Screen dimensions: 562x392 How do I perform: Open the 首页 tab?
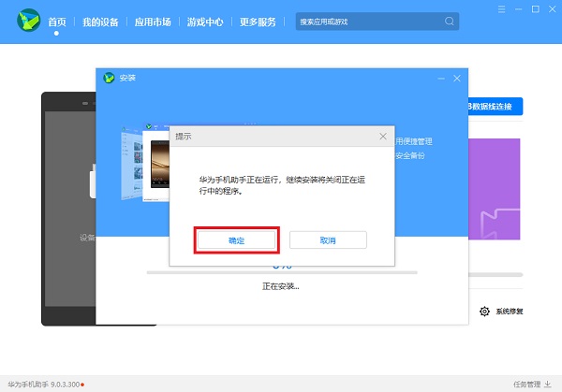(x=57, y=22)
